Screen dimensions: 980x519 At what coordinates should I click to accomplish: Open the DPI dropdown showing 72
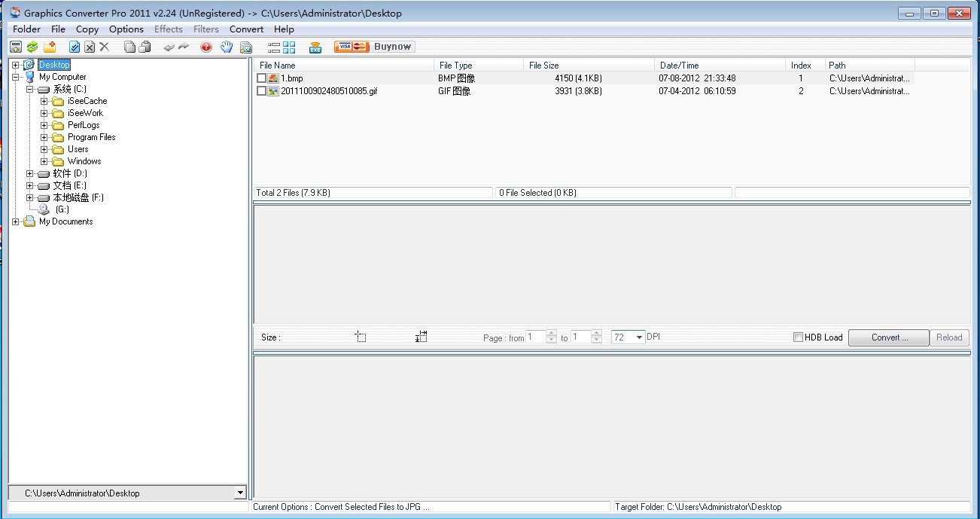(x=639, y=337)
